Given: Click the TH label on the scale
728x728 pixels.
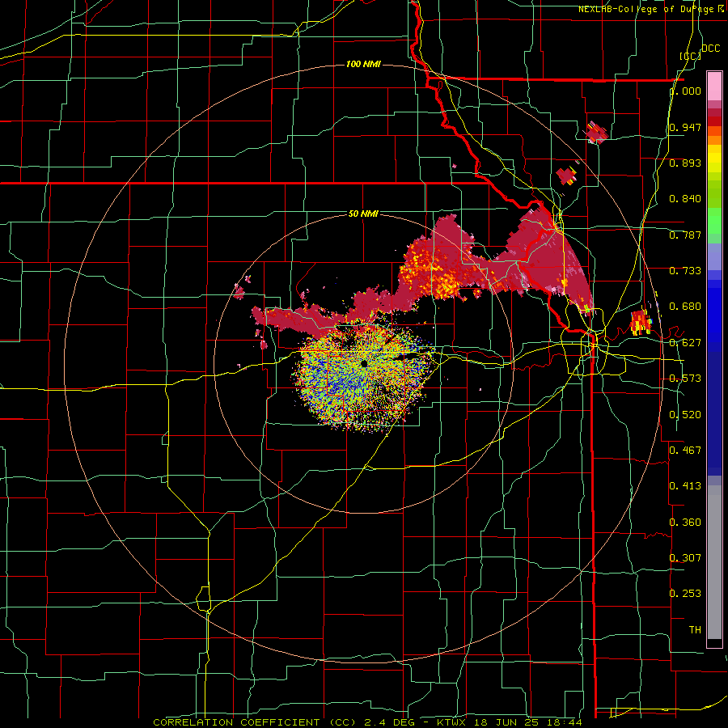Looking at the screenshot, I should click(x=695, y=629).
